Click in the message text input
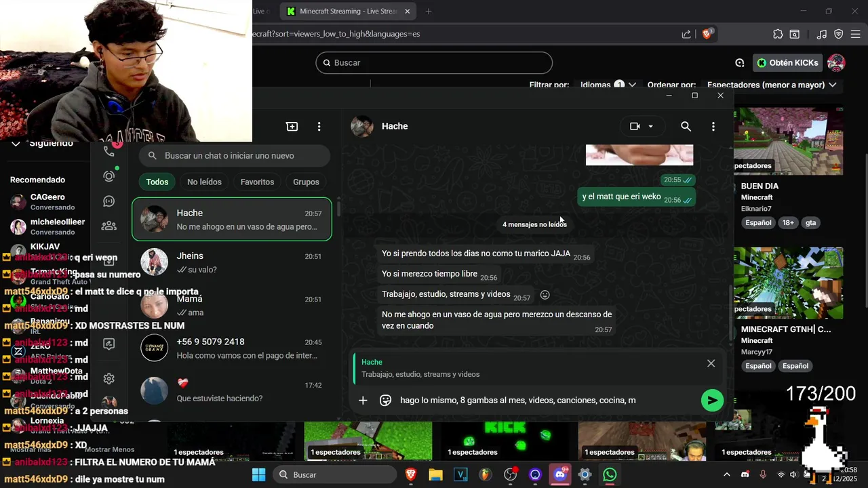Image resolution: width=868 pixels, height=488 pixels. (546, 401)
